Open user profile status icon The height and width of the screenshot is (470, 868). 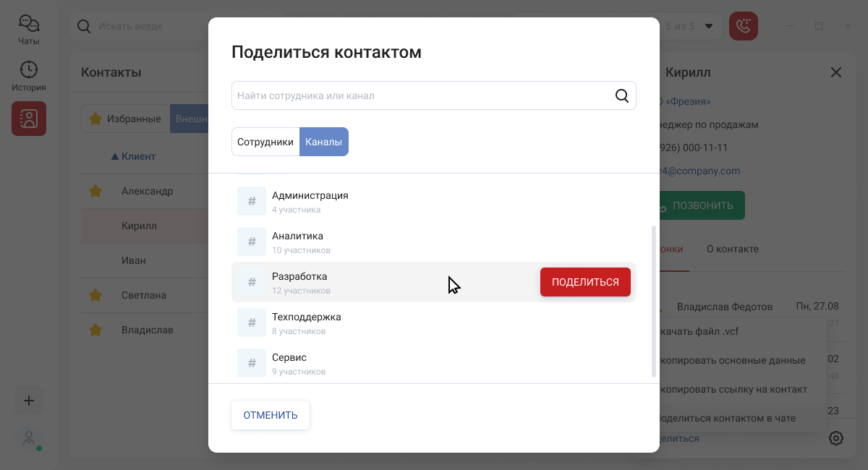pos(29,440)
